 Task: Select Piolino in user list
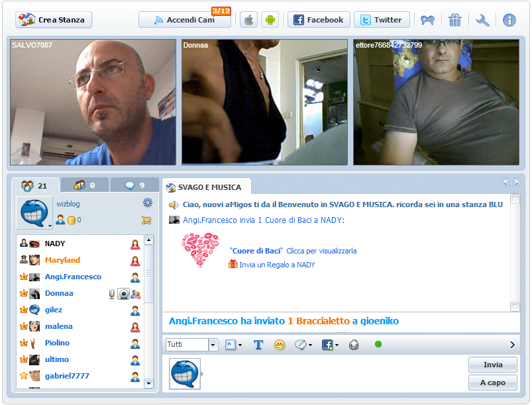click(80, 343)
